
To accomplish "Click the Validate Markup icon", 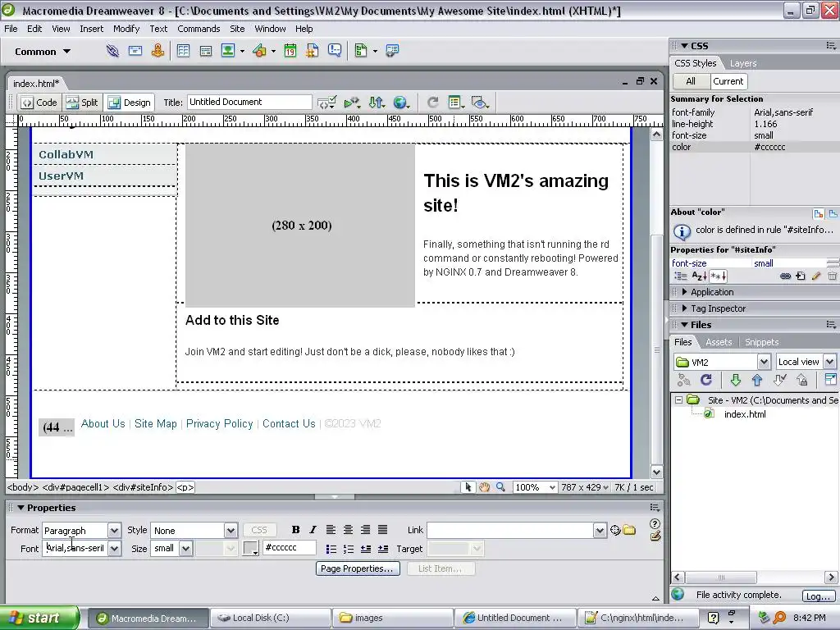I will [326, 103].
